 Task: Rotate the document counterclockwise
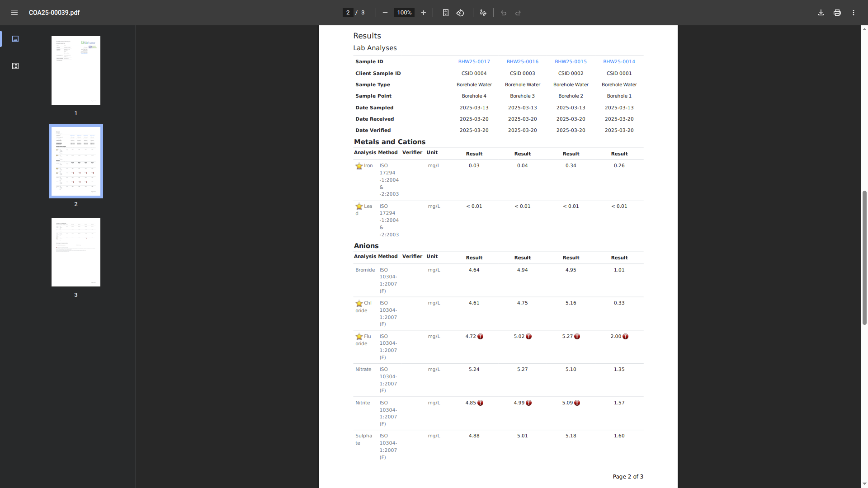pos(460,13)
